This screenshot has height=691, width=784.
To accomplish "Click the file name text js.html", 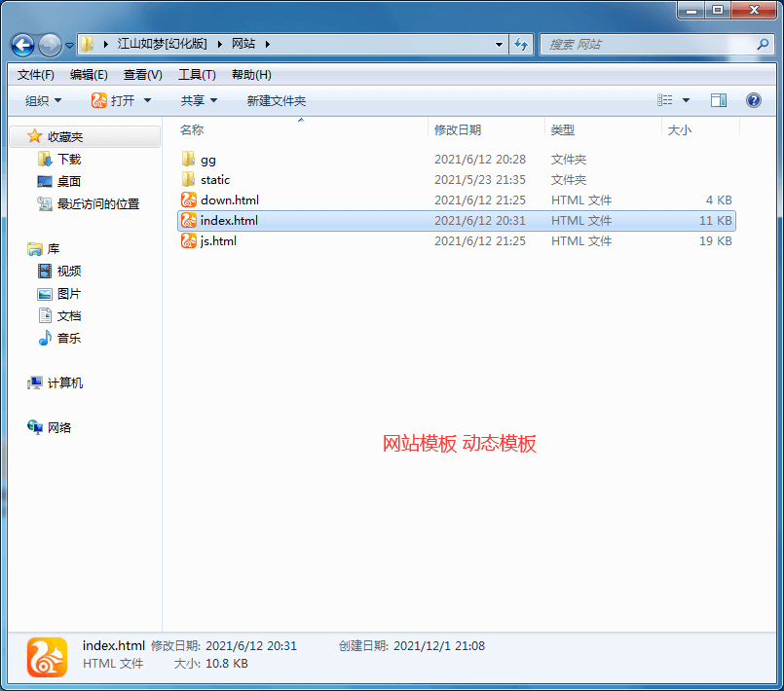I will [x=218, y=241].
